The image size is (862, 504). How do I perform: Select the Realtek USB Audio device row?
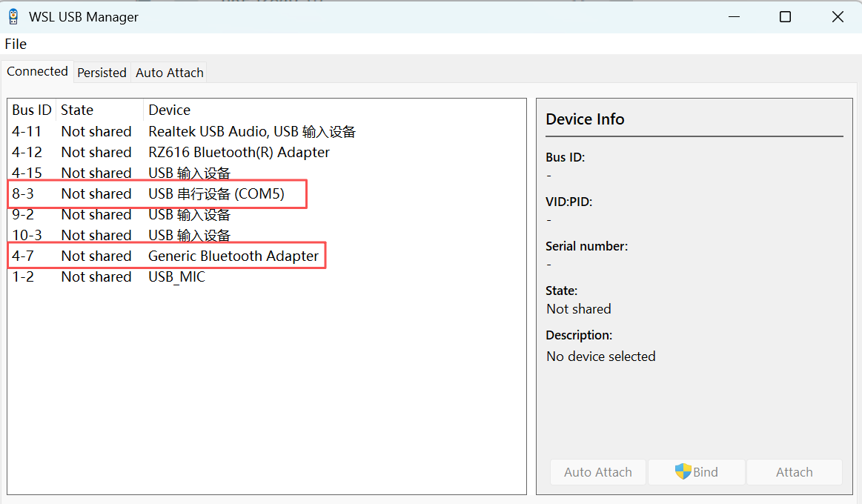click(251, 131)
